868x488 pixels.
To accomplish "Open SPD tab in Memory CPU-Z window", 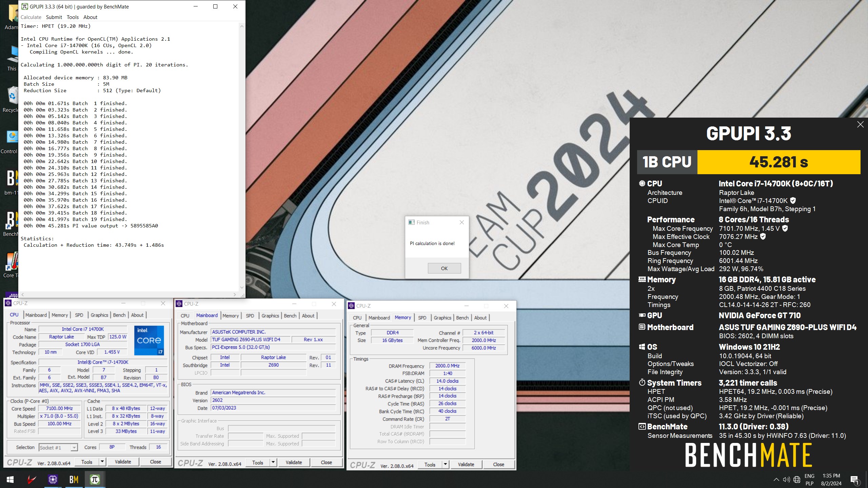I will [422, 318].
